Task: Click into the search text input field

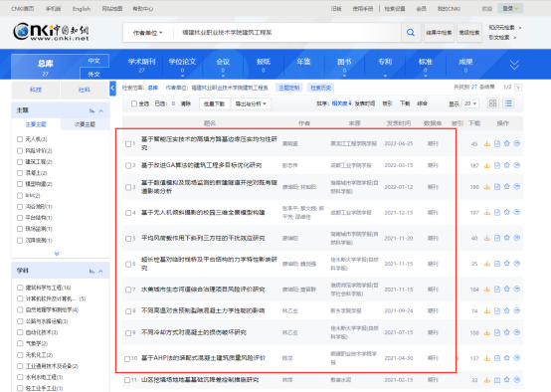Action: (x=288, y=33)
